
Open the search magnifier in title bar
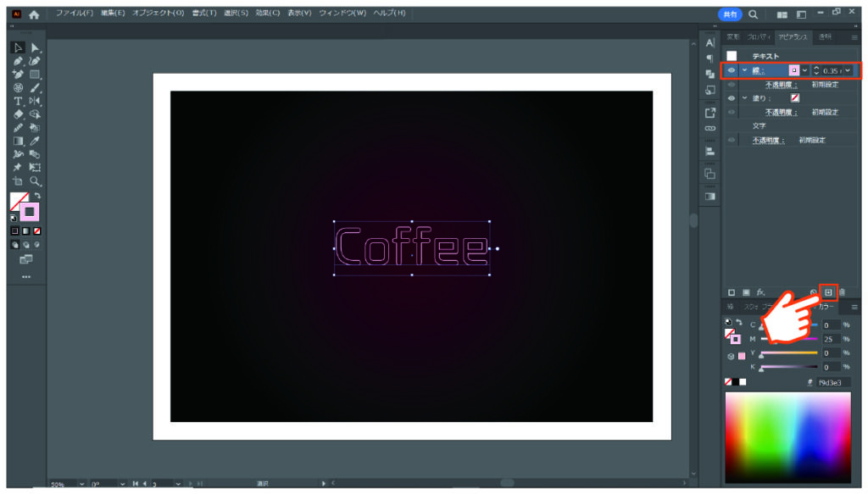pyautogui.click(x=753, y=15)
